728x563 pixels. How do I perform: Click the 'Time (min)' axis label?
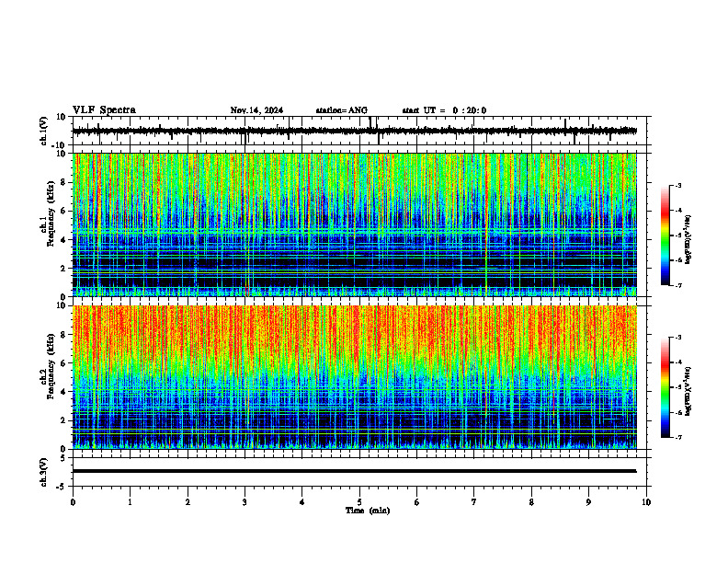pyautogui.click(x=368, y=511)
